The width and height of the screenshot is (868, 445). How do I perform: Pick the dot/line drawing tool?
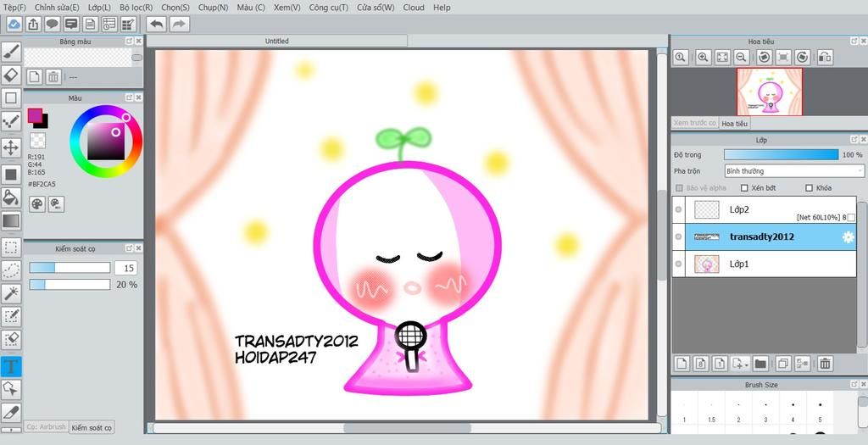[11, 122]
